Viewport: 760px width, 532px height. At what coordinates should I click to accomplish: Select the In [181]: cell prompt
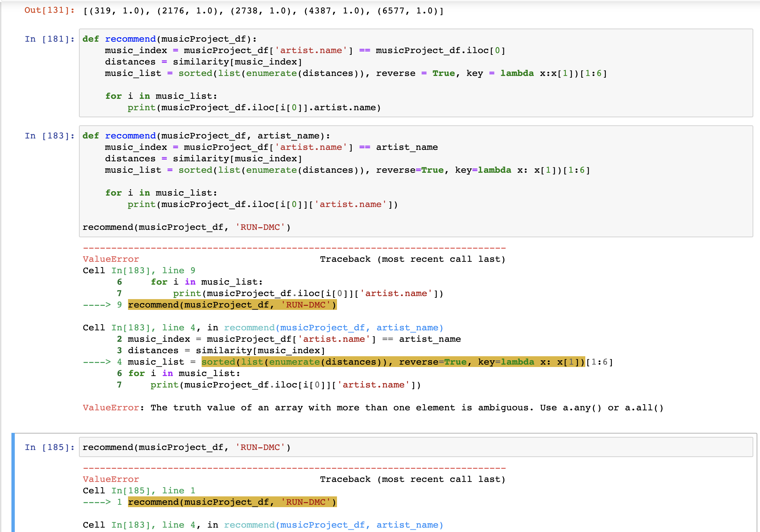(x=49, y=39)
